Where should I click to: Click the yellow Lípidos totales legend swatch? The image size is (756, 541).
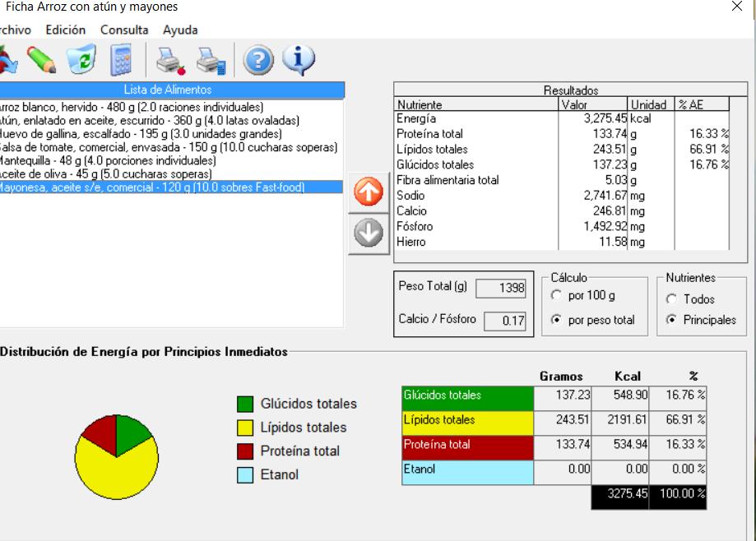point(245,428)
